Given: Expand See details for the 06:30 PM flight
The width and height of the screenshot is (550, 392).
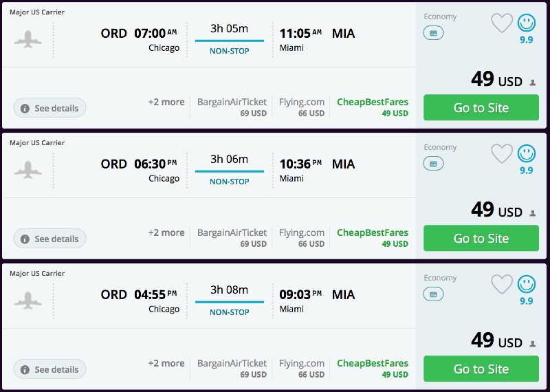Looking at the screenshot, I should (49, 239).
